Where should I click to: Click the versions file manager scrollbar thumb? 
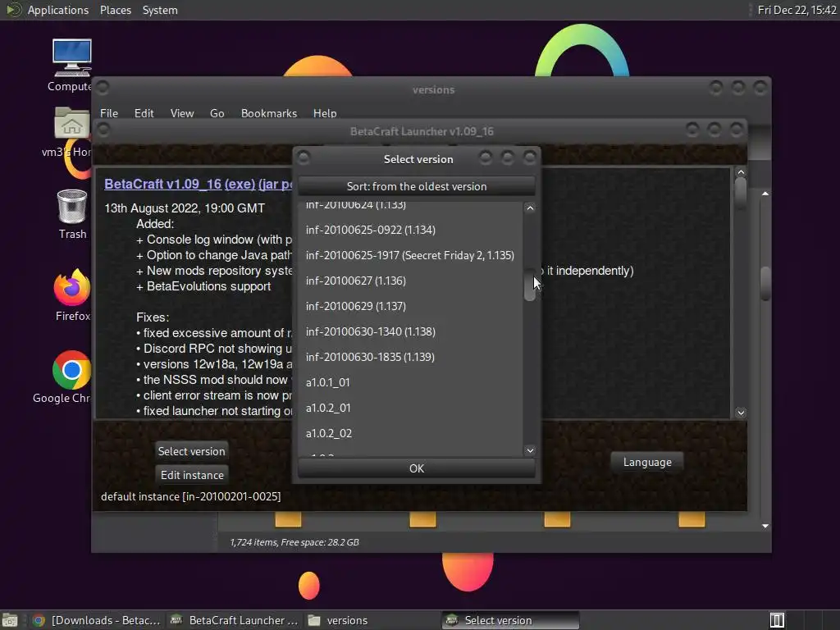click(765, 283)
